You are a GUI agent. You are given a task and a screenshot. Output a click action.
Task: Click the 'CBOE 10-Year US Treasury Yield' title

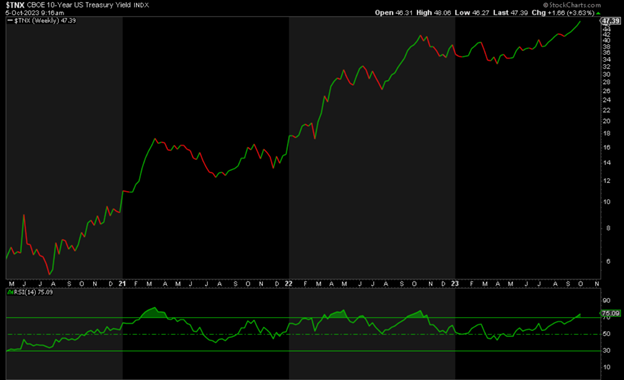(x=79, y=5)
